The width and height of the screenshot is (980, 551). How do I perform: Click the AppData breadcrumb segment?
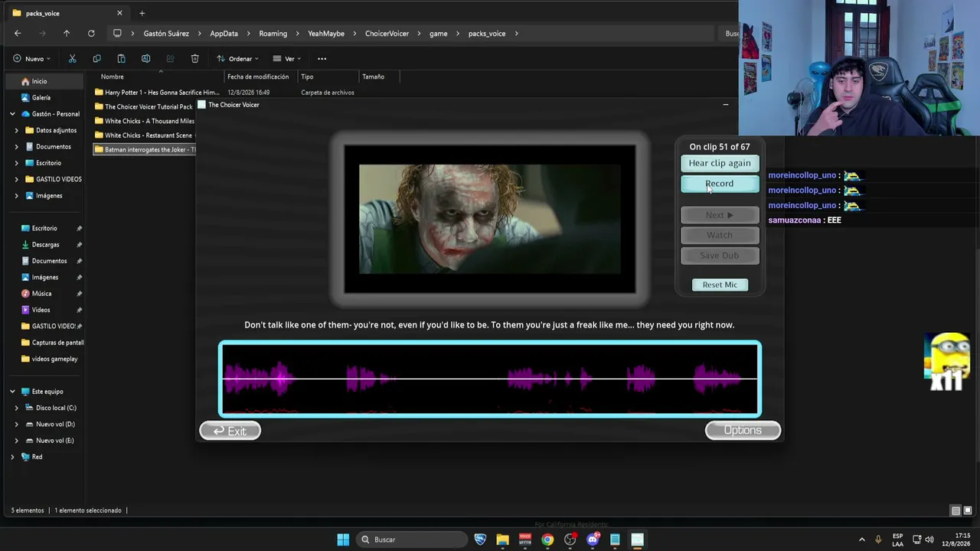224,34
